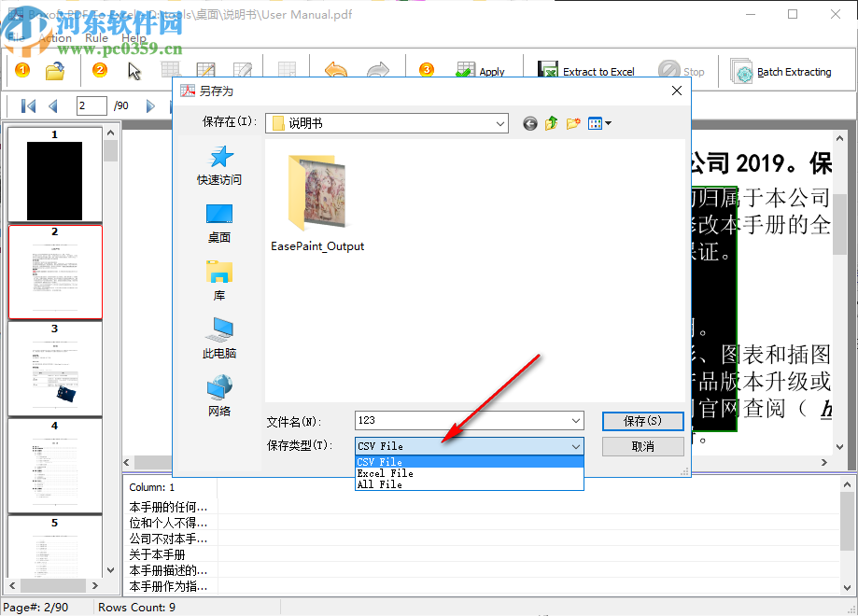Click the Undo arrow icon

[x=336, y=71]
